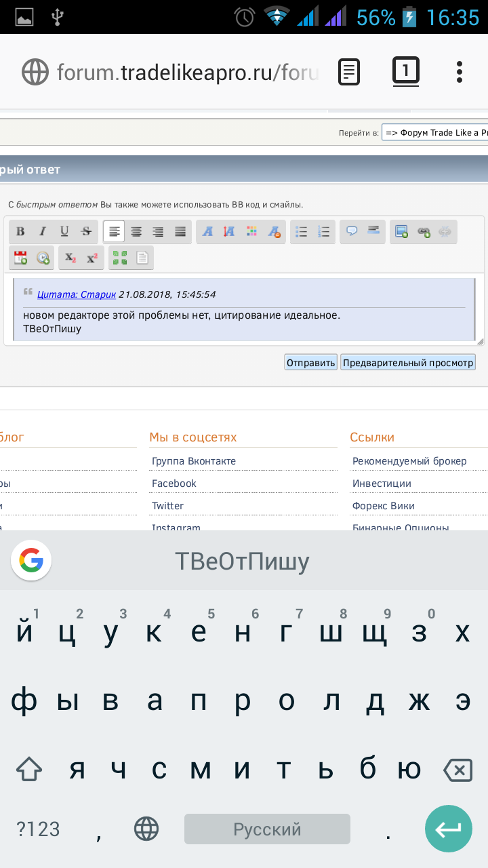Remove text formatting icon
Screen dimensions: 488x868
pyautogui.click(x=274, y=232)
